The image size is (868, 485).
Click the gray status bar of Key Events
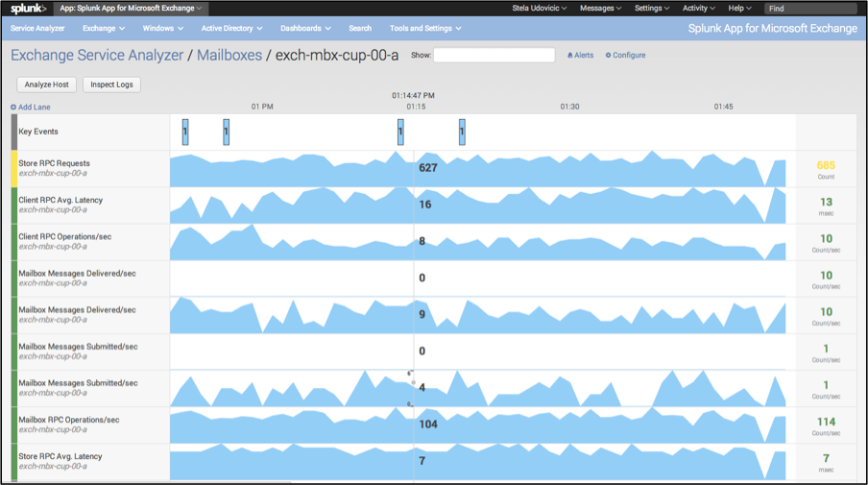click(x=14, y=133)
